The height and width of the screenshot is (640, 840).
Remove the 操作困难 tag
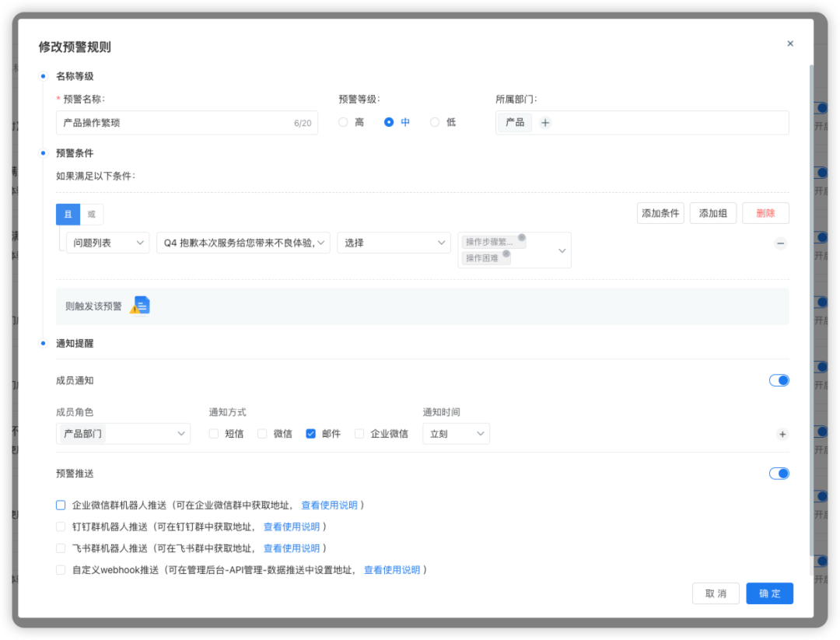pos(506,254)
